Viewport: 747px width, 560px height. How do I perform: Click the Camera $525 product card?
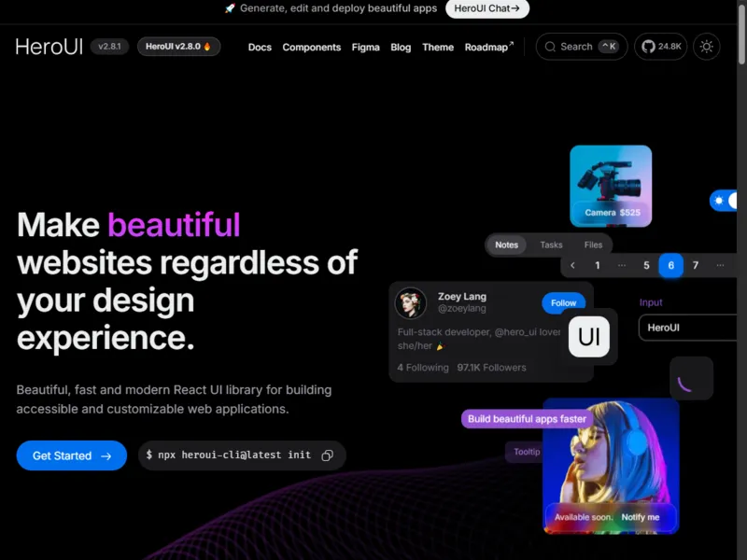point(611,186)
